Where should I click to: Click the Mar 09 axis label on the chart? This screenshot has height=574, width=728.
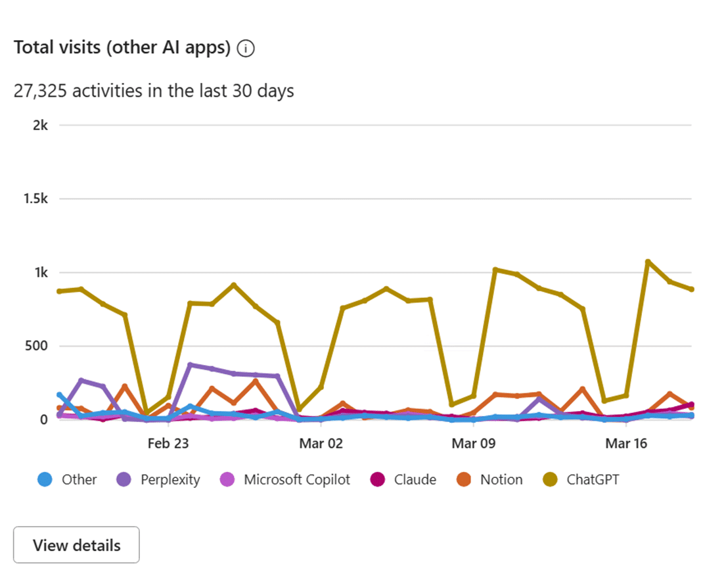473,443
